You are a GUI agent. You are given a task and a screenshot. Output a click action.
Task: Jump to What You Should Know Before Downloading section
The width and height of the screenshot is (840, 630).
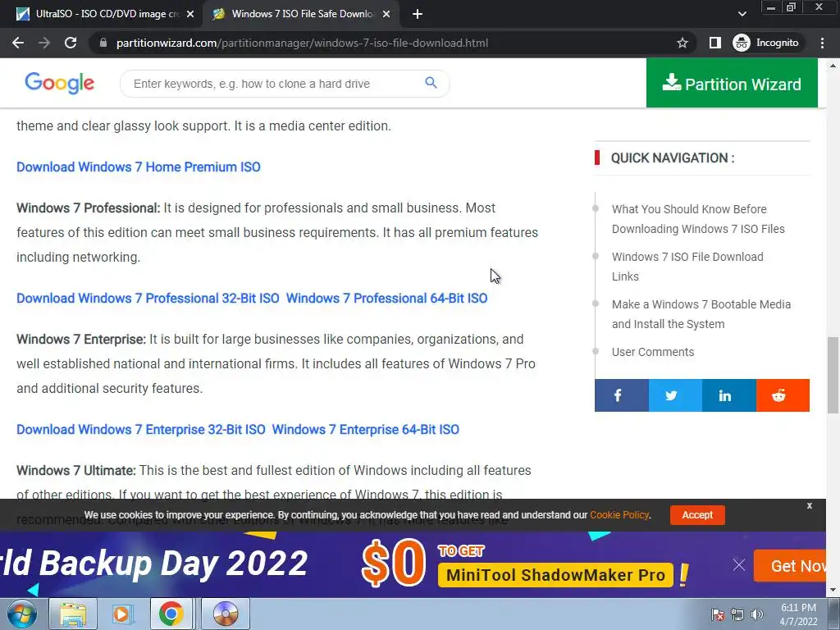pyautogui.click(x=698, y=219)
